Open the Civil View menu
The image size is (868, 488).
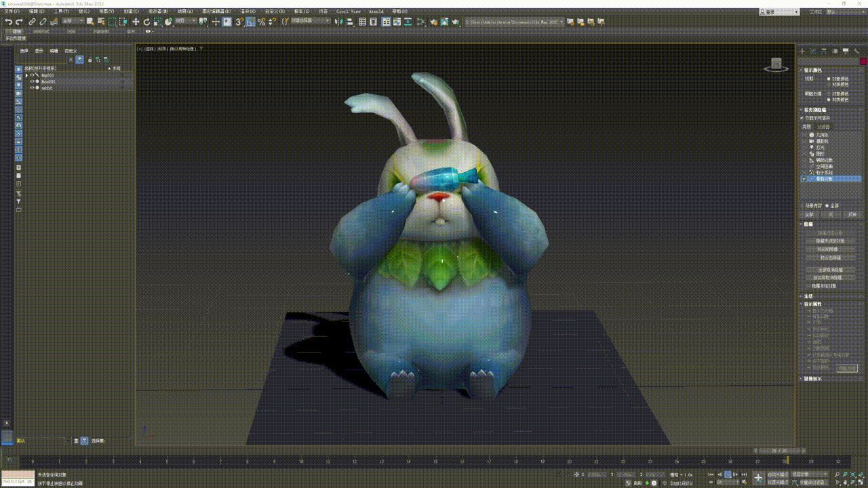[x=349, y=12]
